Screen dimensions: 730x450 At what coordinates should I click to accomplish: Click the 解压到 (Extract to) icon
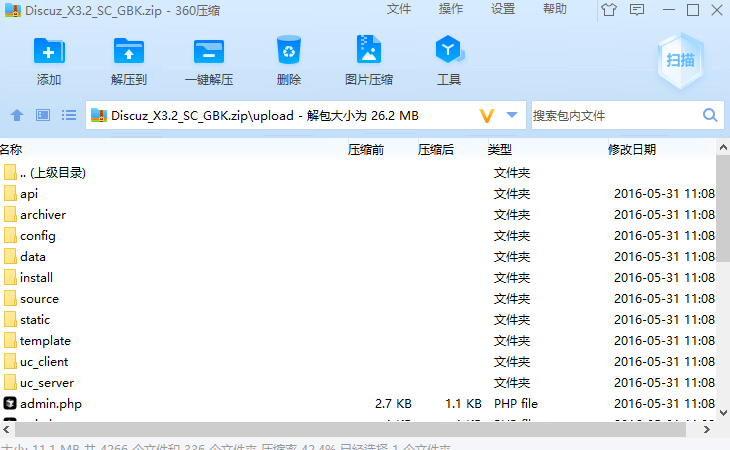tap(129, 61)
